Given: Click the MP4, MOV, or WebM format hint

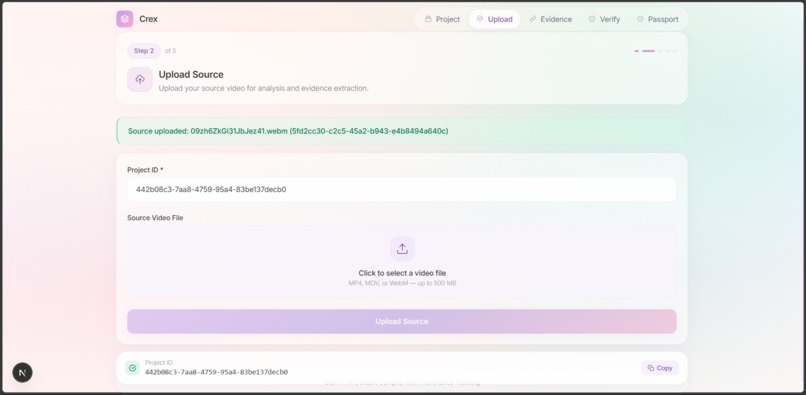Looking at the screenshot, I should pos(402,283).
